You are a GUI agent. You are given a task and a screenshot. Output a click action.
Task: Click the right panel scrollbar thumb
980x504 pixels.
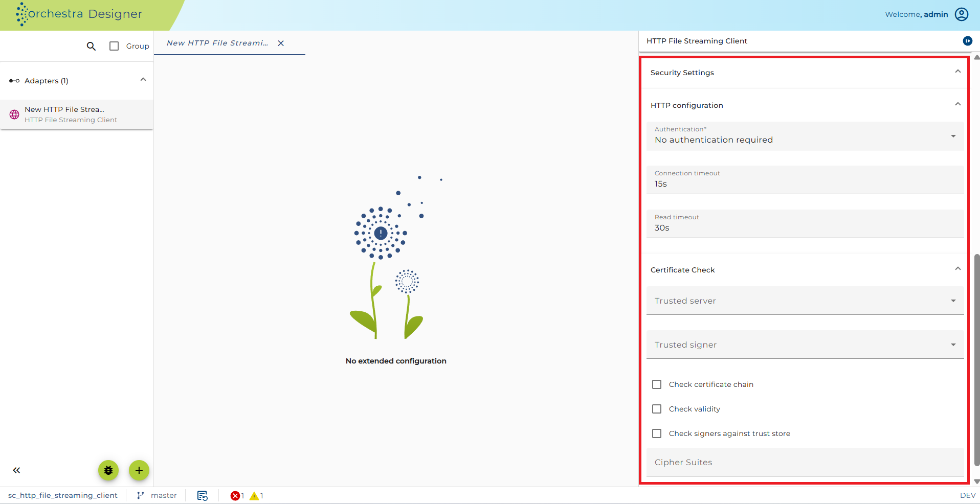977,360
